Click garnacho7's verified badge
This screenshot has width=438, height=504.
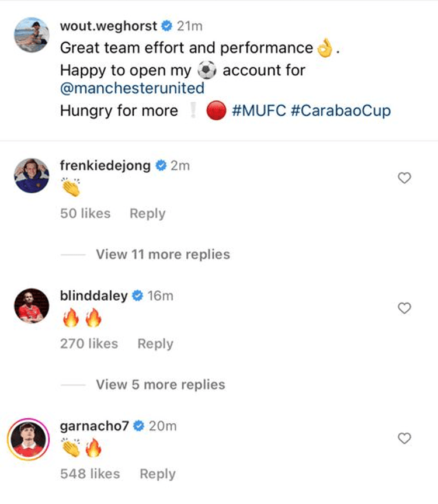140,426
